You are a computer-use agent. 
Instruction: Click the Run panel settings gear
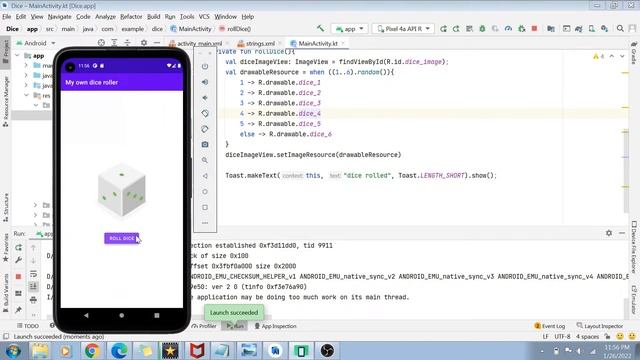(609, 233)
